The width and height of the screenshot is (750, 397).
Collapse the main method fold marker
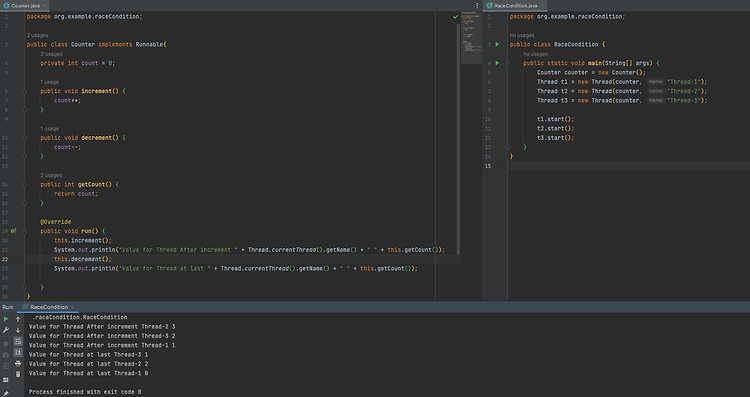pyautogui.click(x=507, y=63)
